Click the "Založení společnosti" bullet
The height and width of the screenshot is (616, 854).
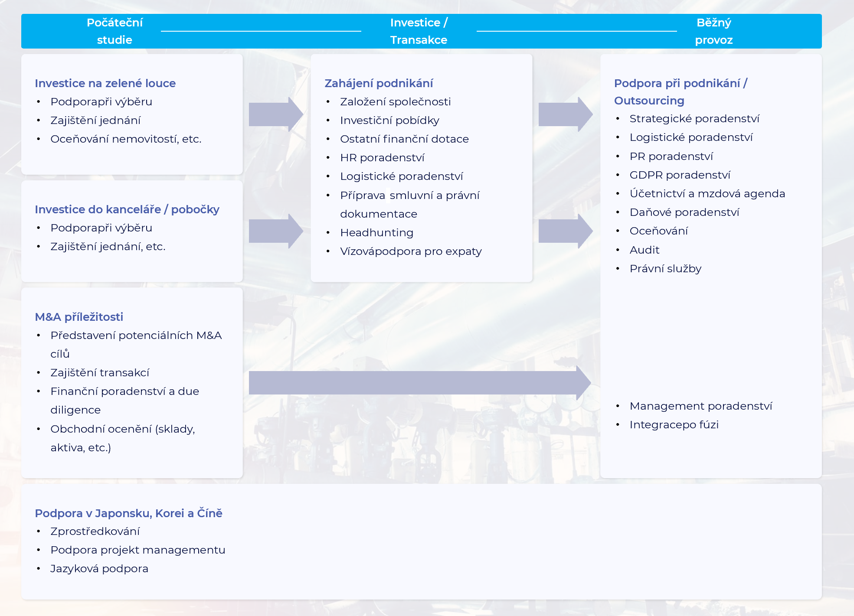pos(396,102)
